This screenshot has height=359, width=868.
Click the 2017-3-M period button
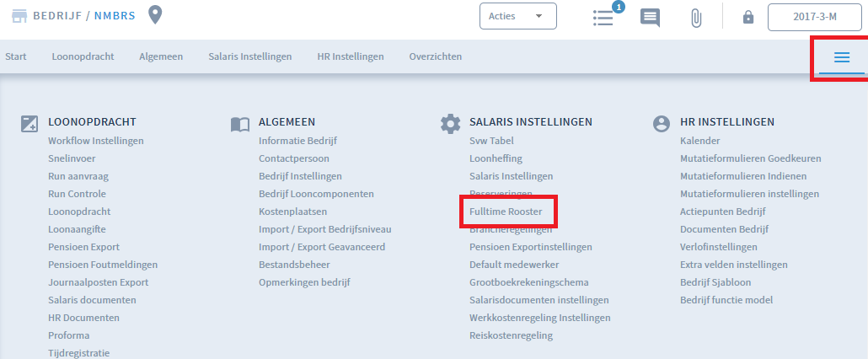(814, 17)
